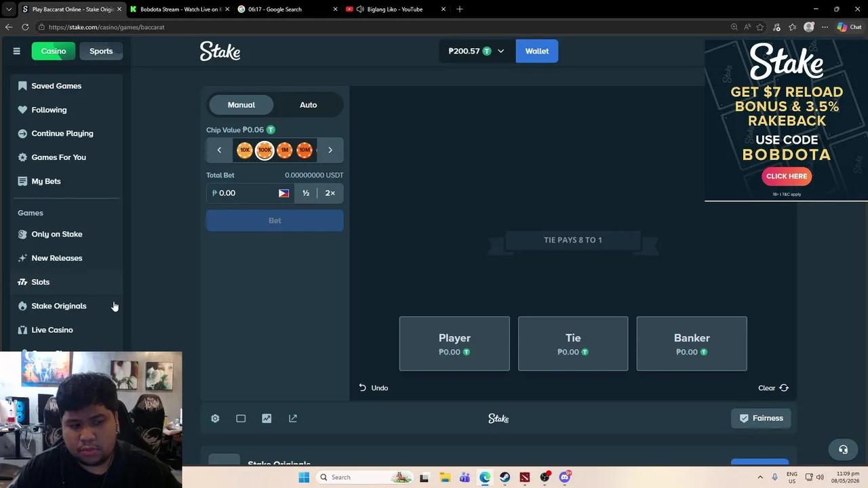Select the 10K chip
This screenshot has height=488, width=868.
pyautogui.click(x=245, y=150)
